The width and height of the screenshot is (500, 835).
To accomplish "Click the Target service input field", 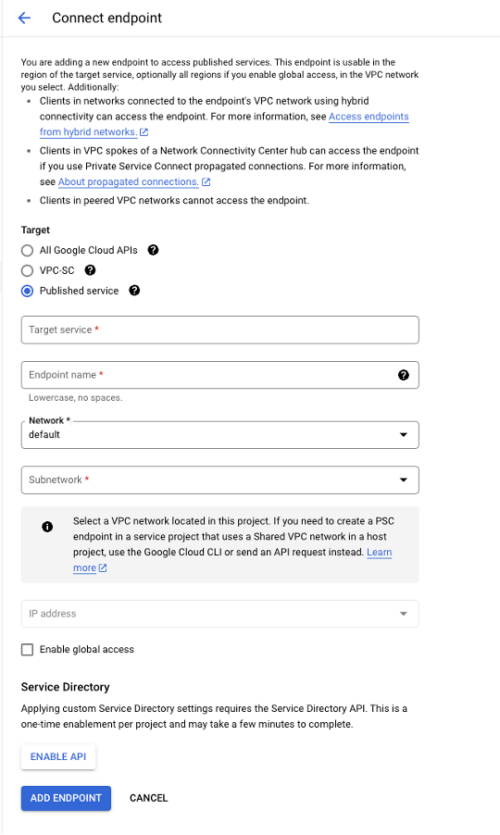I will [x=220, y=330].
